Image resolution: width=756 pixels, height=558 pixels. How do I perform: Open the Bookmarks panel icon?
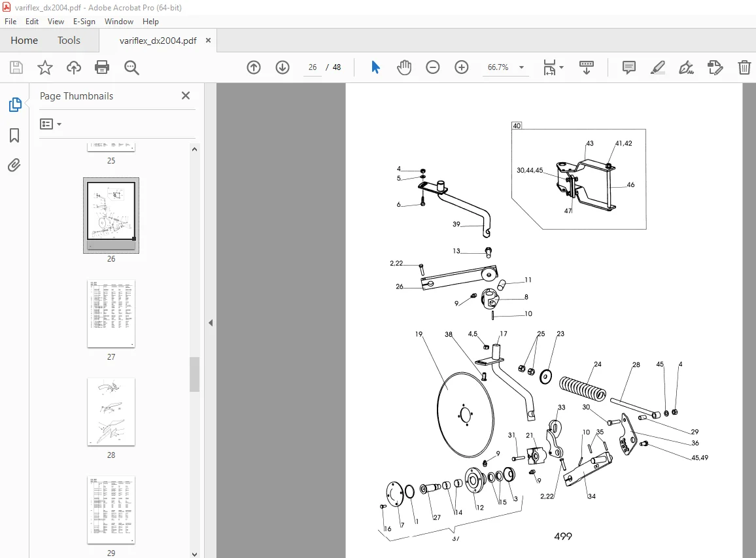pos(14,135)
